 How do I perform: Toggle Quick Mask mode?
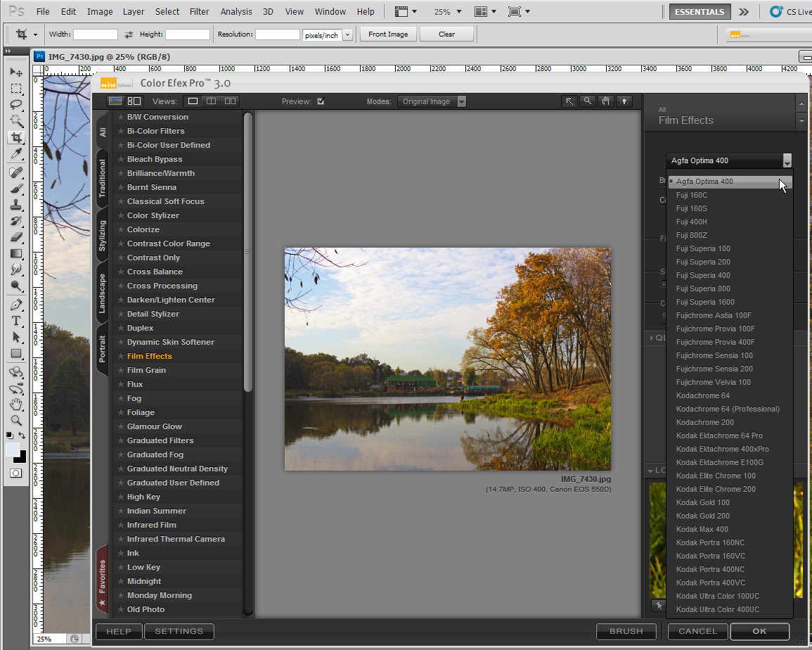tap(16, 473)
